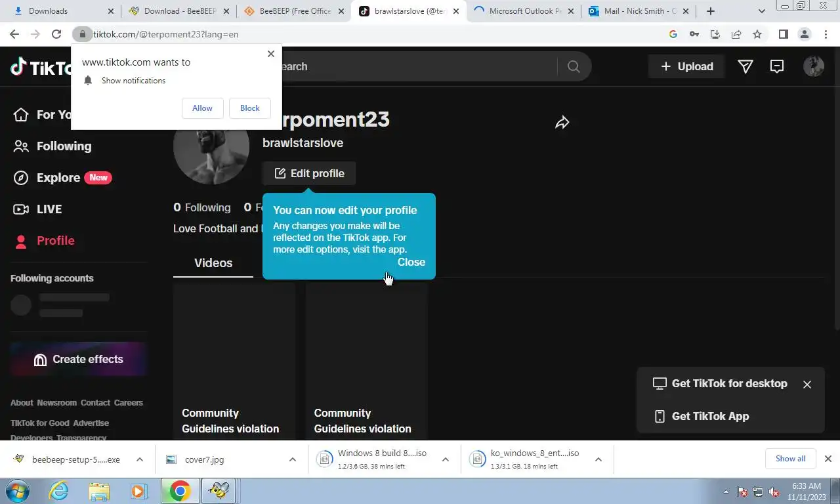Switch to the Videos tab
The width and height of the screenshot is (840, 504).
coord(213,263)
